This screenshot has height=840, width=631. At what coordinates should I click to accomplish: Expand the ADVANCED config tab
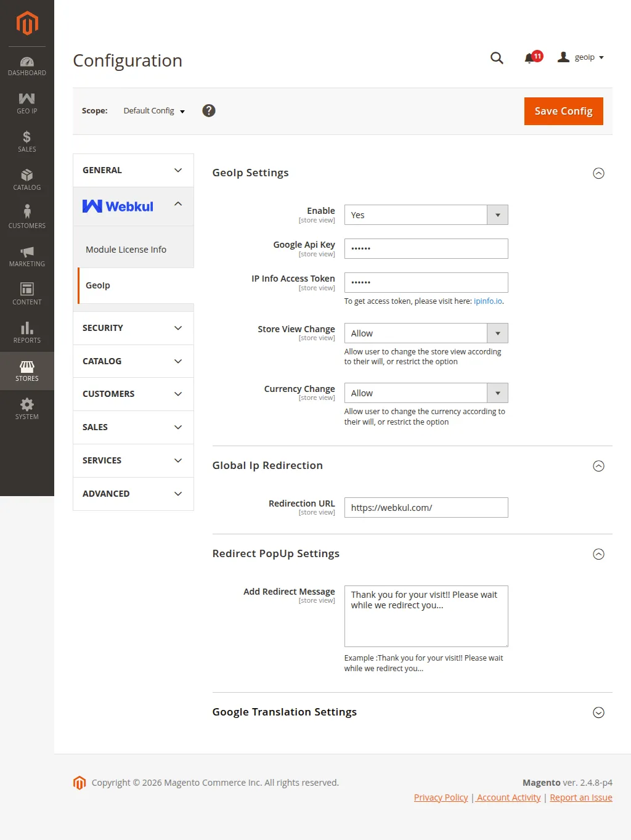133,494
